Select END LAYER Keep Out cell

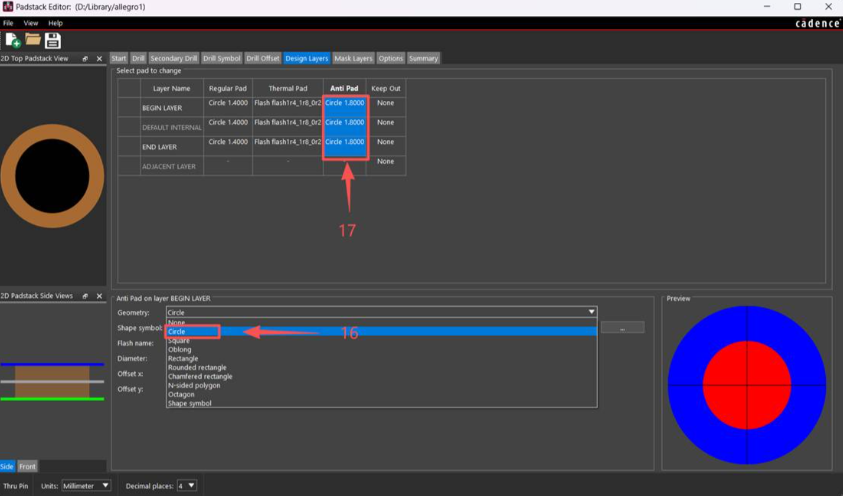coord(385,146)
